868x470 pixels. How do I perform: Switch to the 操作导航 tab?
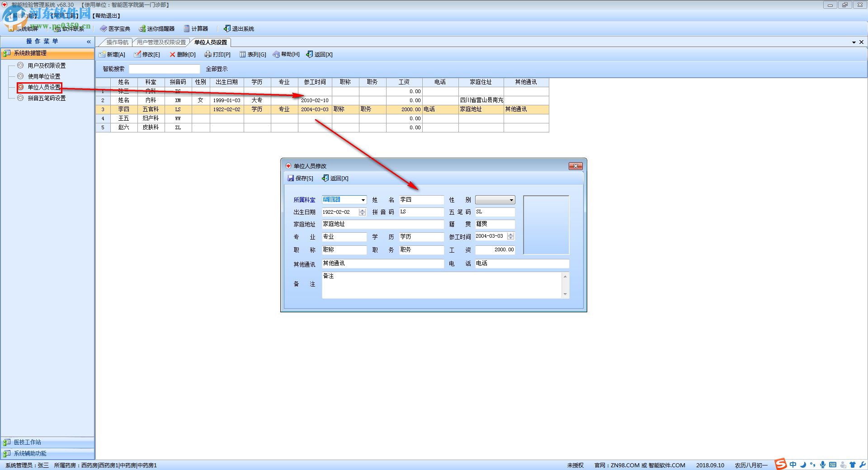[x=117, y=42]
